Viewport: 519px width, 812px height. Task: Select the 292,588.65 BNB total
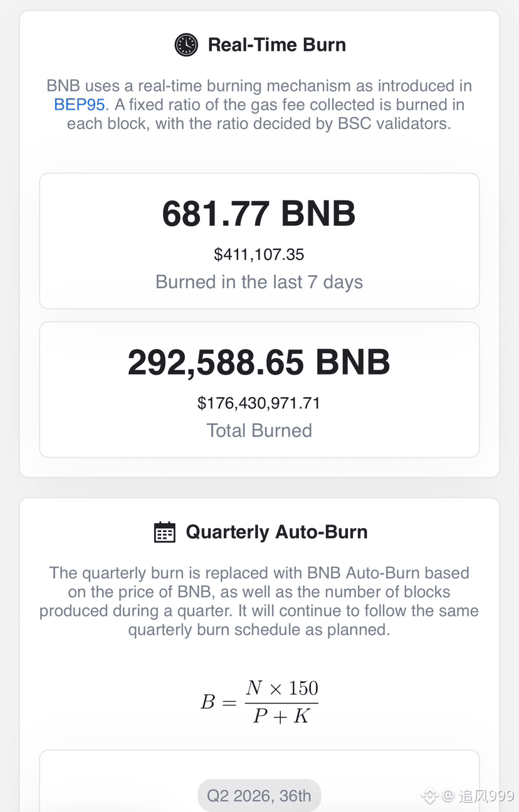click(259, 362)
